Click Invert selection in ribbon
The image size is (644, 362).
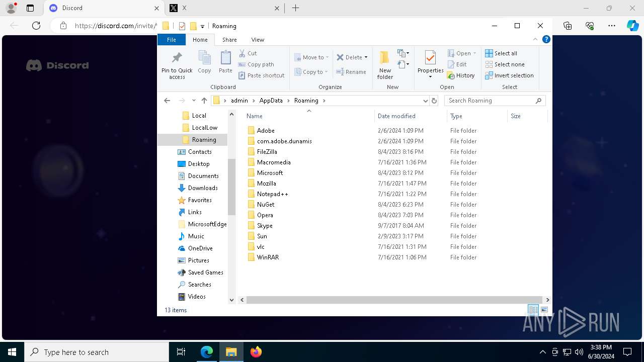(x=509, y=75)
